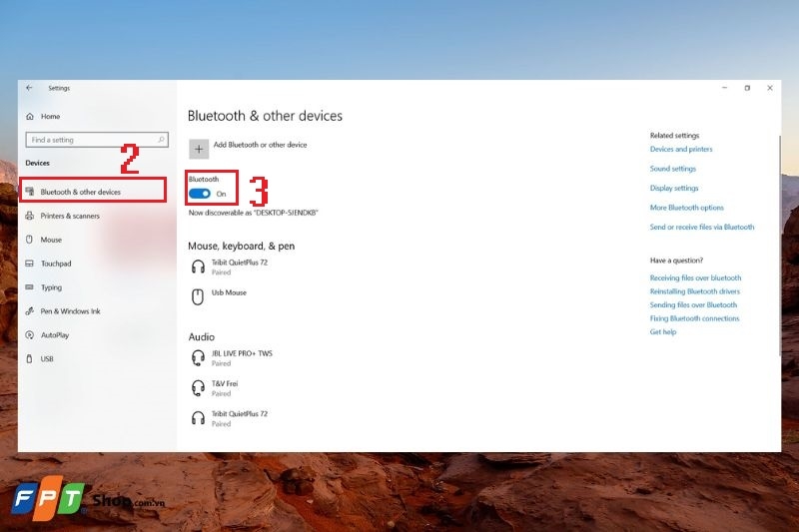The height and width of the screenshot is (532, 799).
Task: Click the Home icon in sidebar
Action: click(30, 116)
